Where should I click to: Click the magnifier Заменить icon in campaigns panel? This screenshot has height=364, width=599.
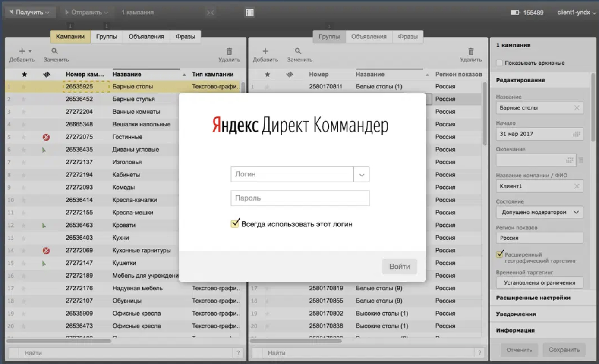tap(55, 51)
